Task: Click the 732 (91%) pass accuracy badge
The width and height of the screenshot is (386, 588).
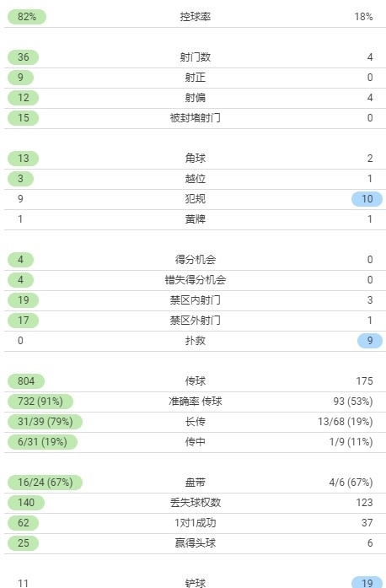Action: coord(40,402)
